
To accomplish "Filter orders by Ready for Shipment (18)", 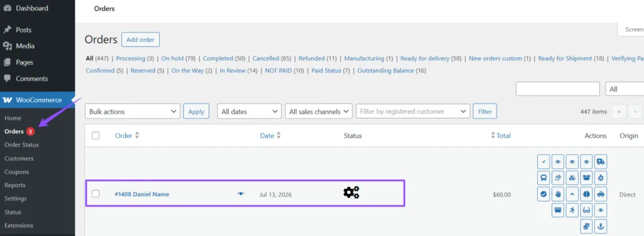I will [571, 58].
